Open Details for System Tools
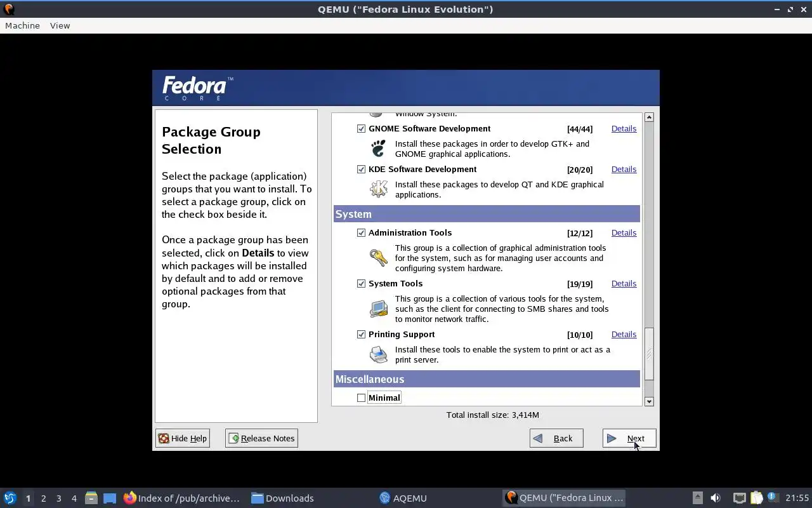Viewport: 812px width, 508px height. point(624,283)
